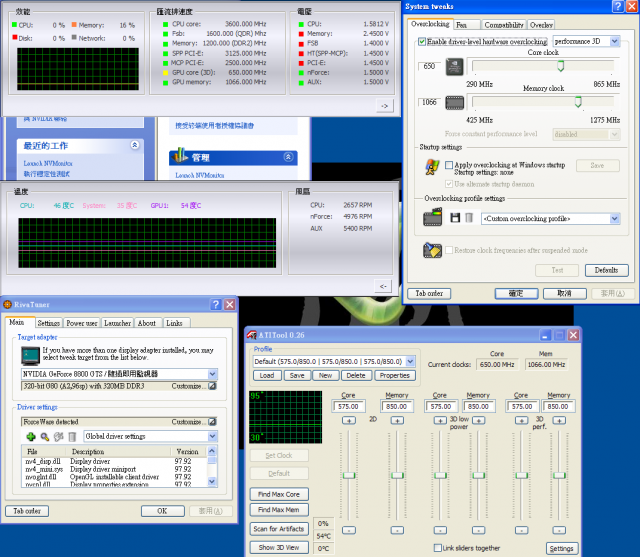
Task: Click driver file list scrollbar down arrow
Action: 212,482
